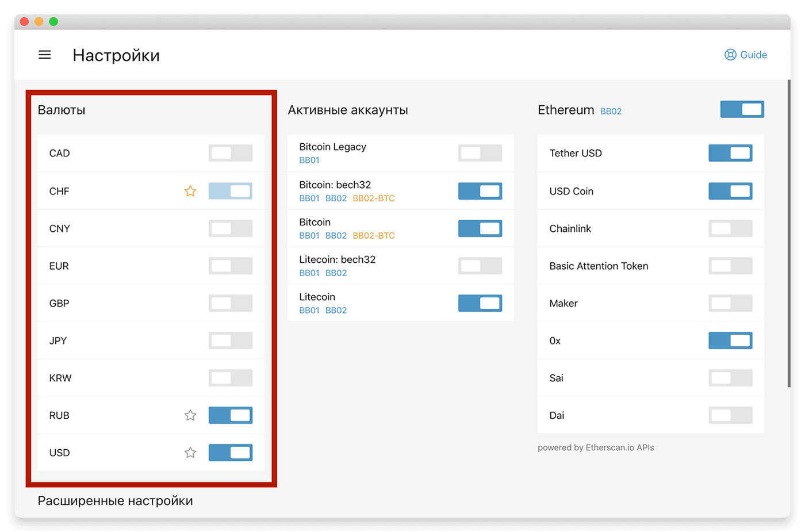Viewport: 805px width, 532px height.
Task: Click the Basic Attention Token label
Action: [x=599, y=266]
